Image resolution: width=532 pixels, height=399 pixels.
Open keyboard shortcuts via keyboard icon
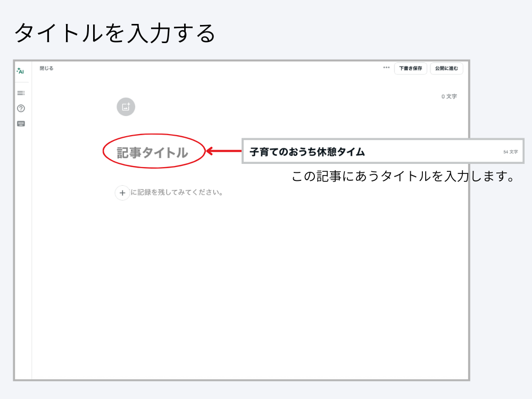pos(20,123)
